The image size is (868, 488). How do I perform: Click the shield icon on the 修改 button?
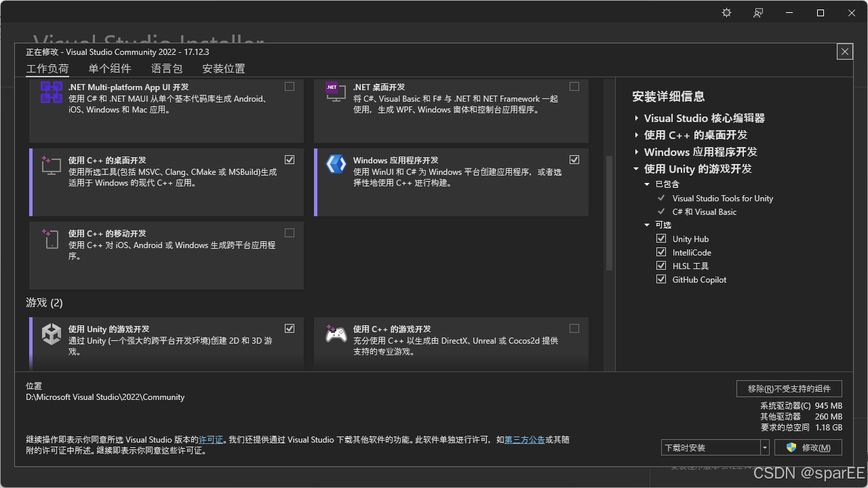pos(791,447)
